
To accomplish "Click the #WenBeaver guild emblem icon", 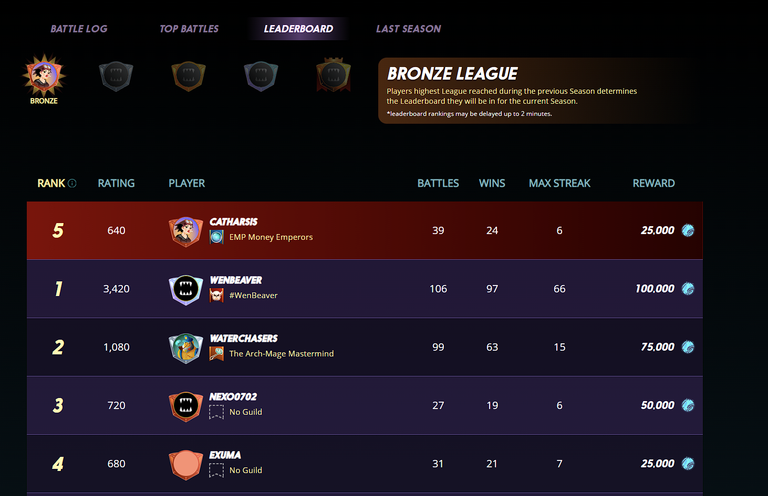I will [x=216, y=295].
